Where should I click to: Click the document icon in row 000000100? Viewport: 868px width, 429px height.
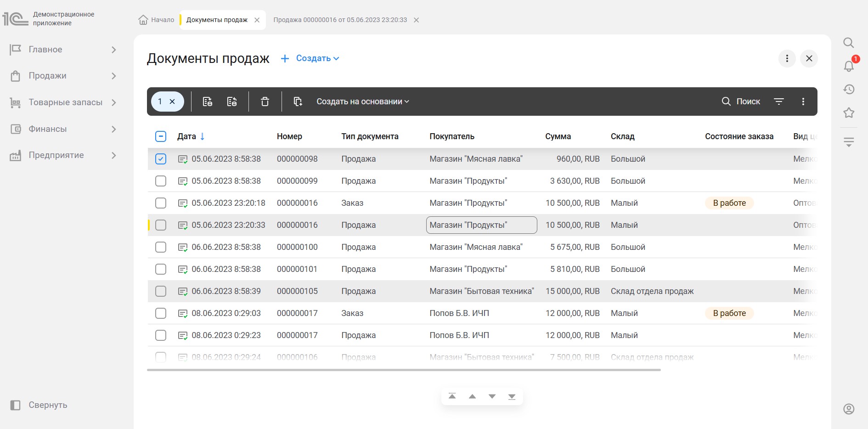point(183,248)
